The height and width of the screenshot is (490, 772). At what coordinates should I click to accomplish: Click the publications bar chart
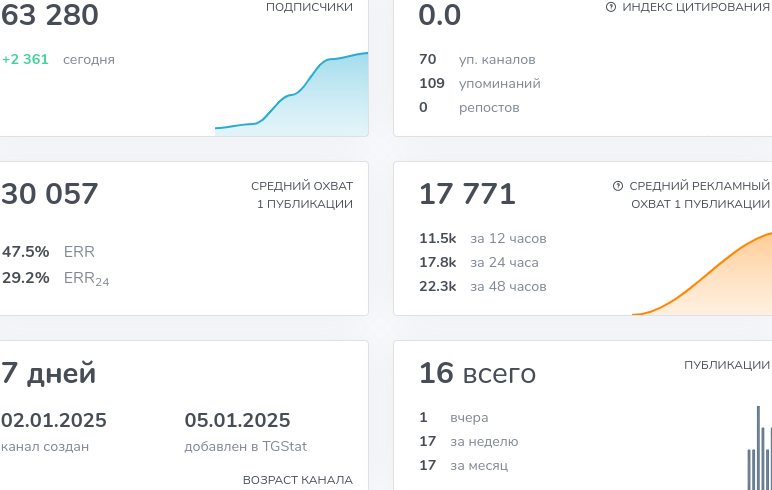click(x=759, y=448)
